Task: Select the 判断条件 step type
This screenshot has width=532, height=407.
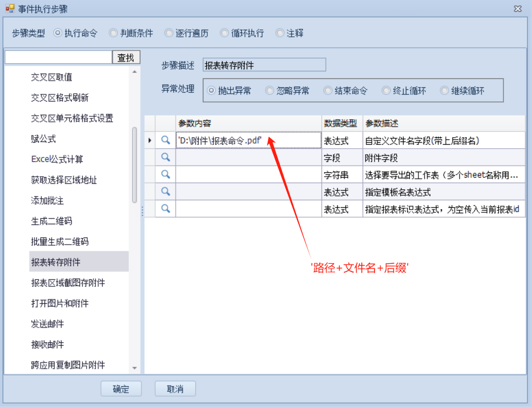Action: point(114,33)
